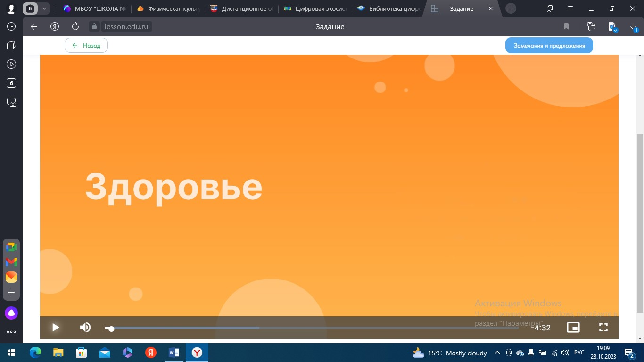Open Google Meet in the sidebar
The width and height of the screenshot is (644, 362).
[11, 247]
